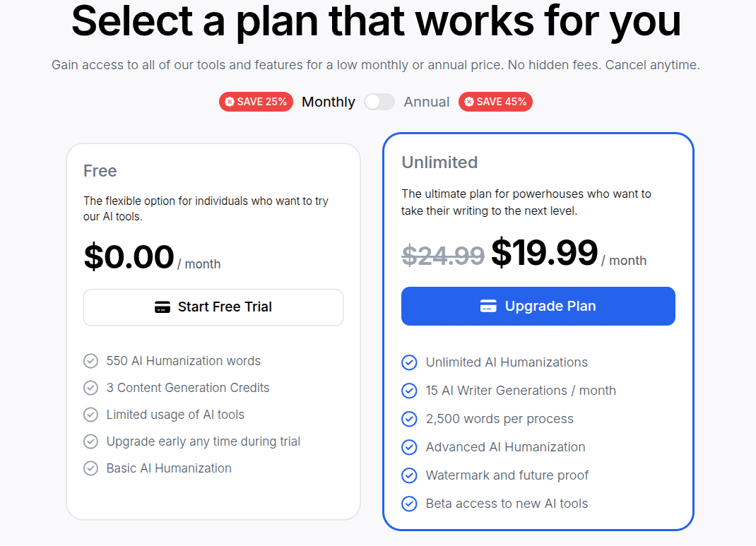Image resolution: width=756 pixels, height=546 pixels.
Task: Click the Unlimited plan title
Action: point(439,162)
